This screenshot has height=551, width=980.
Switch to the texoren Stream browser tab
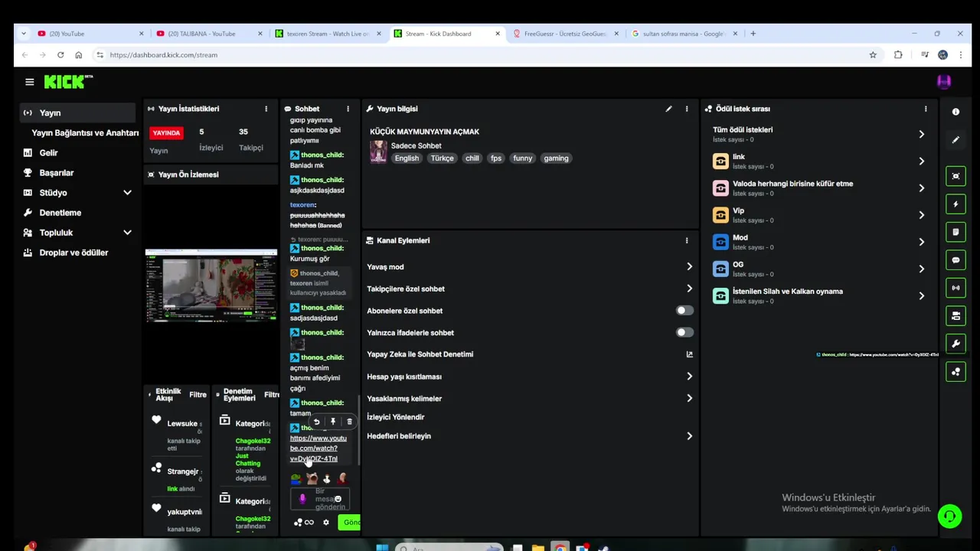click(328, 34)
